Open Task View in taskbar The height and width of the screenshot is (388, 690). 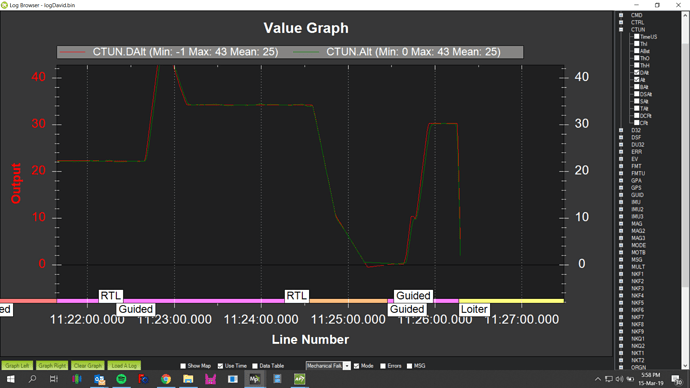[54, 379]
